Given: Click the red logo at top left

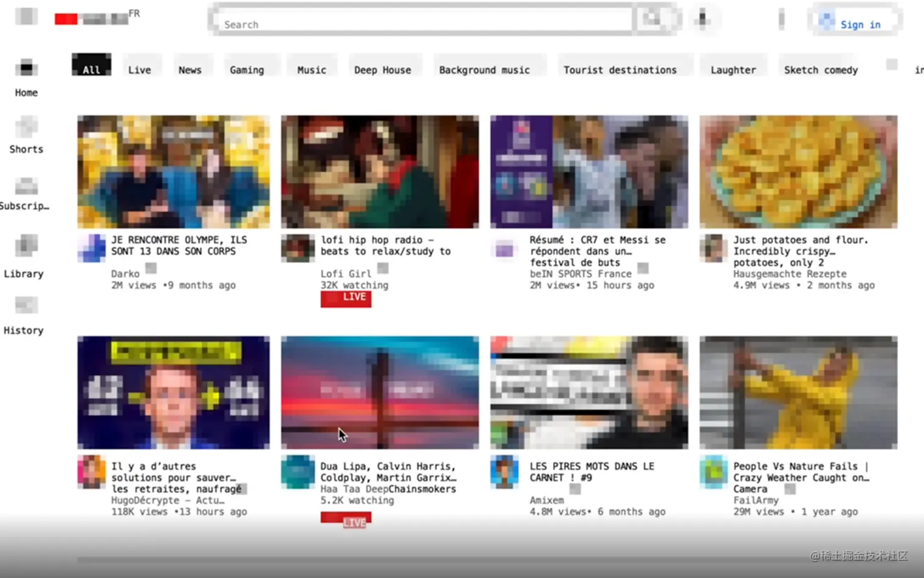Looking at the screenshot, I should point(92,19).
